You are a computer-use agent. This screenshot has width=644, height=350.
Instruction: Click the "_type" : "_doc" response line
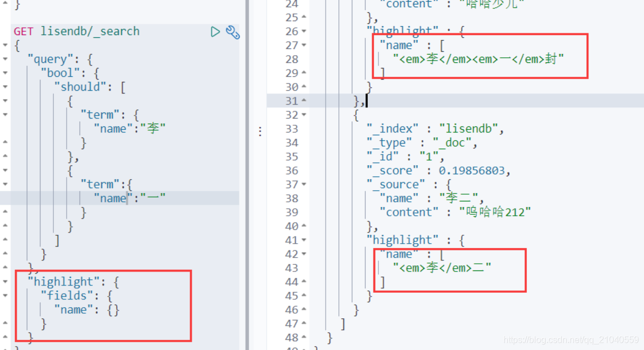(422, 142)
